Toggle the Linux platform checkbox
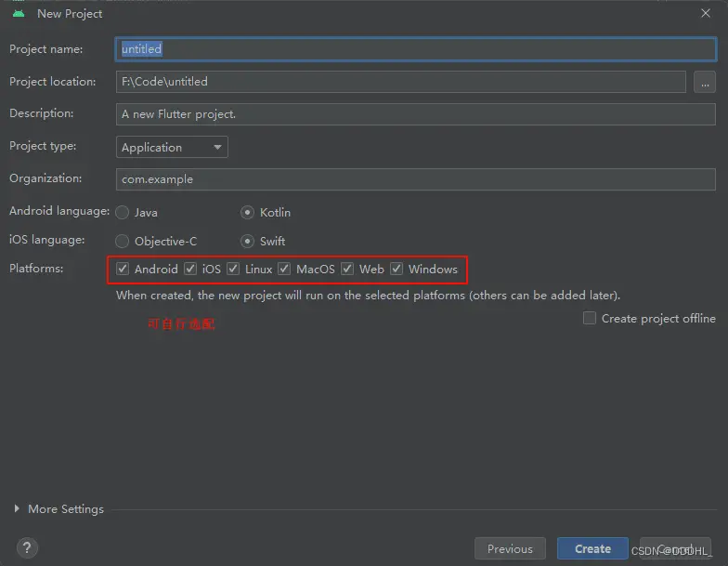This screenshot has width=728, height=566. click(x=233, y=270)
